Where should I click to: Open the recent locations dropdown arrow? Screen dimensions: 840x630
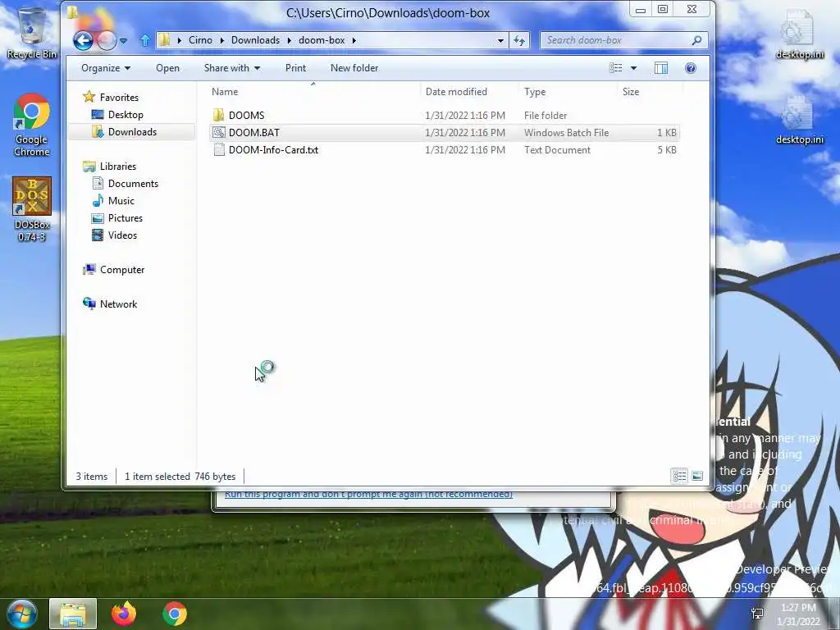click(x=123, y=41)
